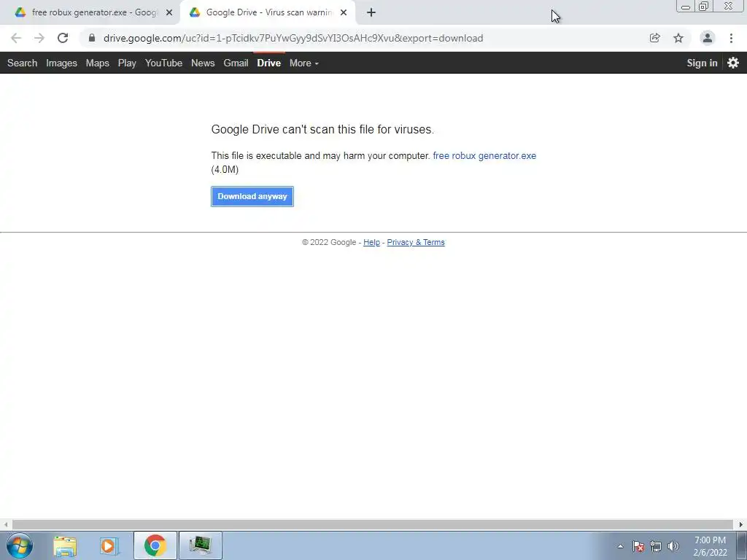Open the monitor app taskbar icon
Viewport: 747px width, 560px height.
point(200,545)
